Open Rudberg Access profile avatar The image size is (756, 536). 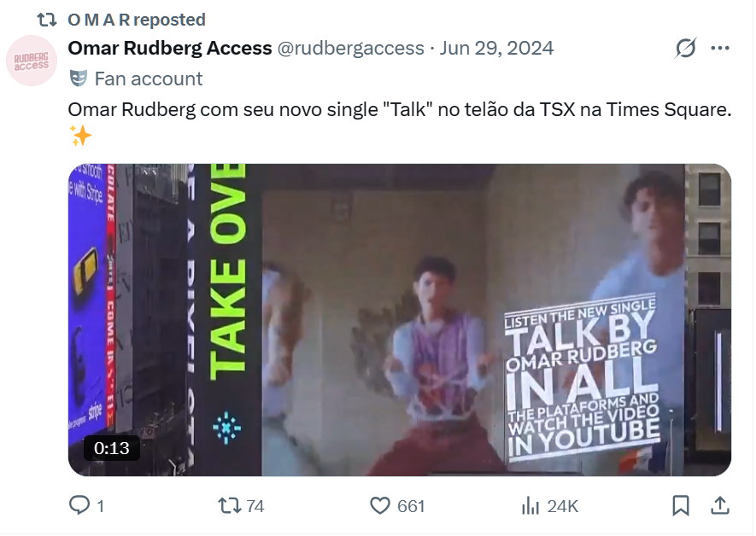click(32, 61)
